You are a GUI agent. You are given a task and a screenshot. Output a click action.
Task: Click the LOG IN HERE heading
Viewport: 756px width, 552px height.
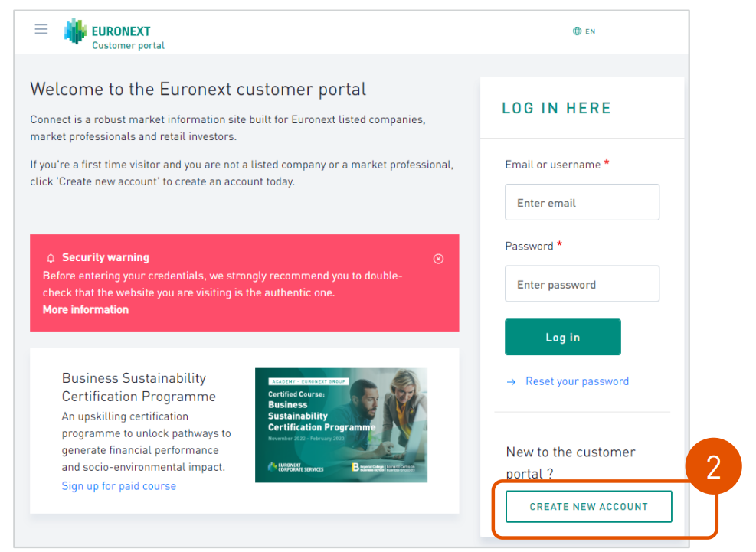click(556, 108)
